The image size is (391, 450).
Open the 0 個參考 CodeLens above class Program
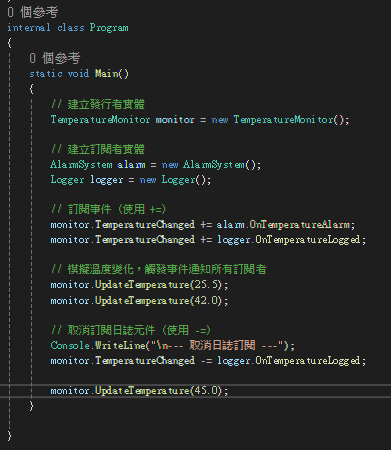tap(33, 12)
